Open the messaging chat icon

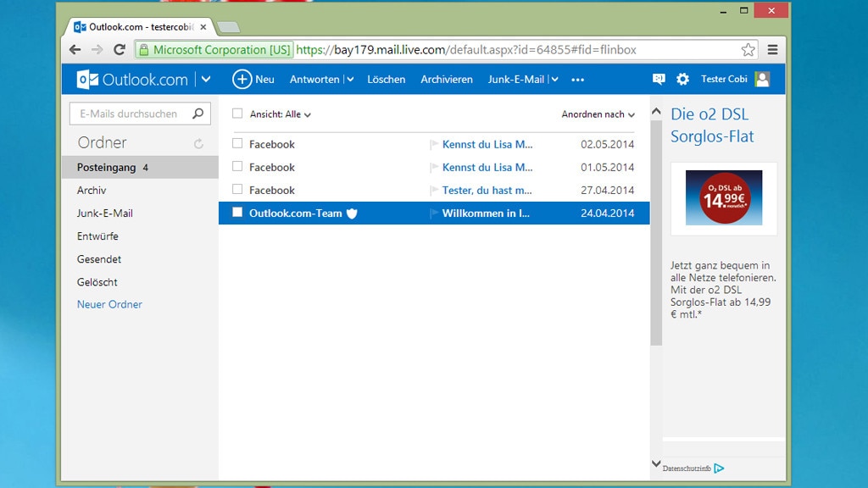pos(659,79)
